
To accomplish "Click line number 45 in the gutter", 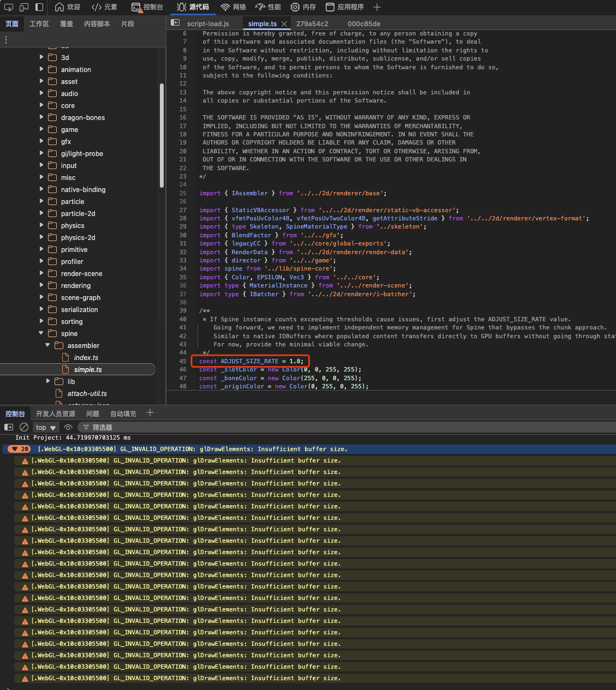I will [183, 361].
